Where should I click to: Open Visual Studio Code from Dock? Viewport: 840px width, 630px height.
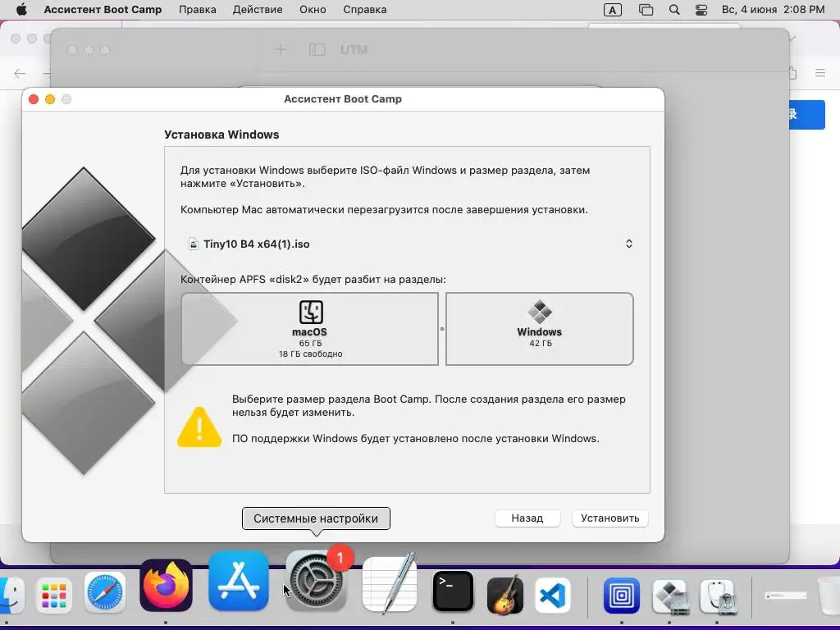click(x=552, y=596)
